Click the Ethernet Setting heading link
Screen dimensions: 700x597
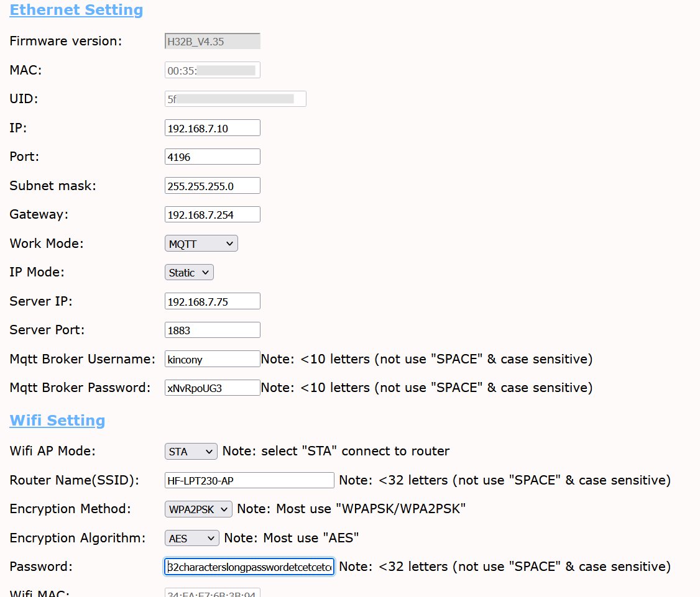click(x=76, y=11)
